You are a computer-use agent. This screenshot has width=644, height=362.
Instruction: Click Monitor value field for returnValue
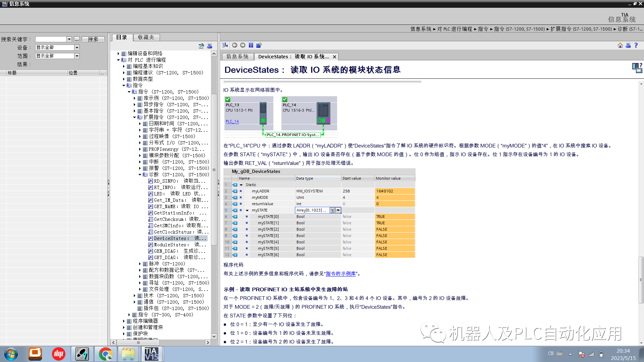[394, 203]
